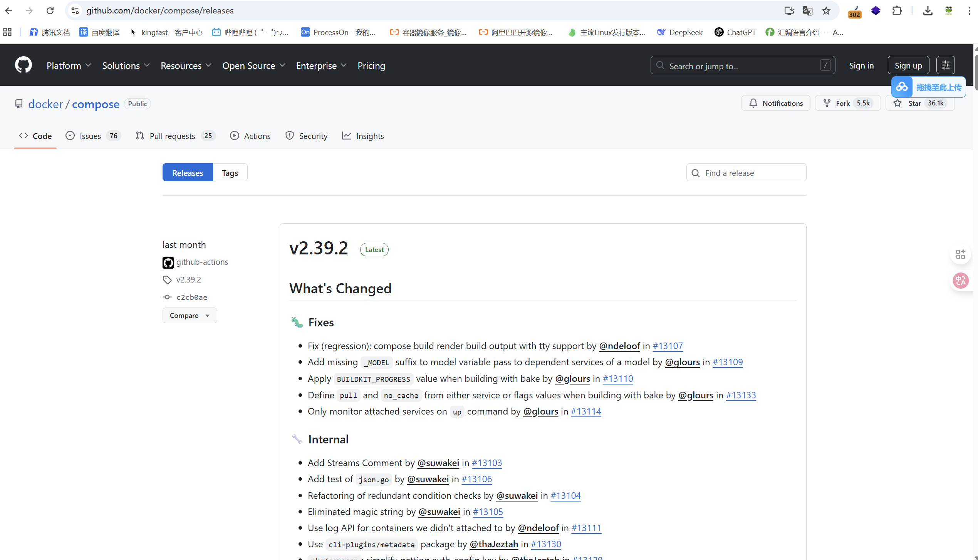Image resolution: width=978 pixels, height=560 pixels.
Task: Open pull request #13103
Action: pos(487,463)
